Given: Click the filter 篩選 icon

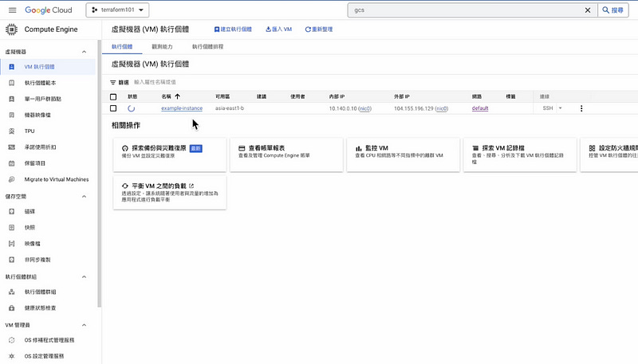Looking at the screenshot, I should 112,83.
